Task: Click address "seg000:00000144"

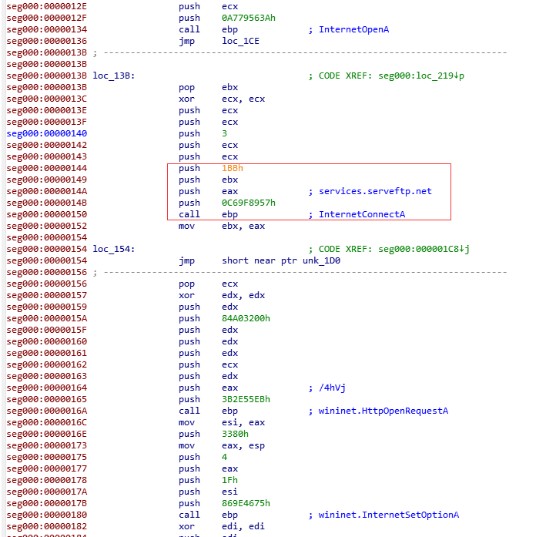Action: click(47, 168)
